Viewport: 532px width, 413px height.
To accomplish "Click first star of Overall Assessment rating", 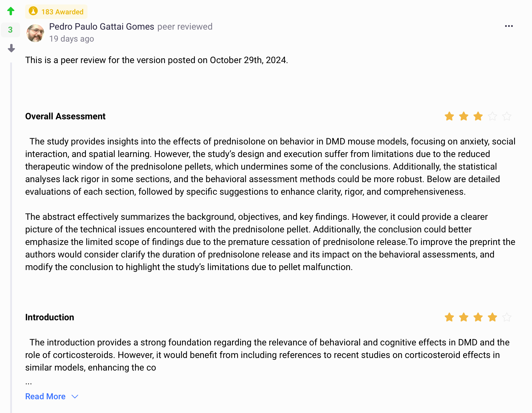I will click(x=449, y=116).
